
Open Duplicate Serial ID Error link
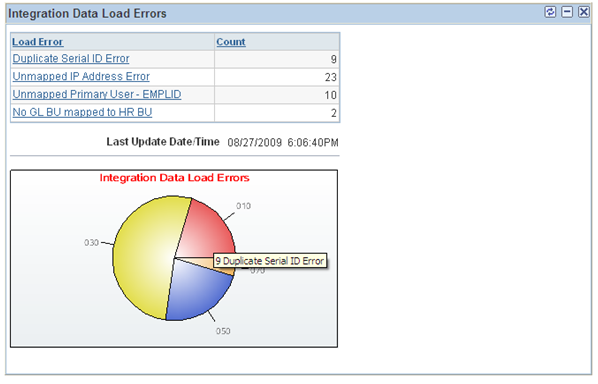[71, 59]
